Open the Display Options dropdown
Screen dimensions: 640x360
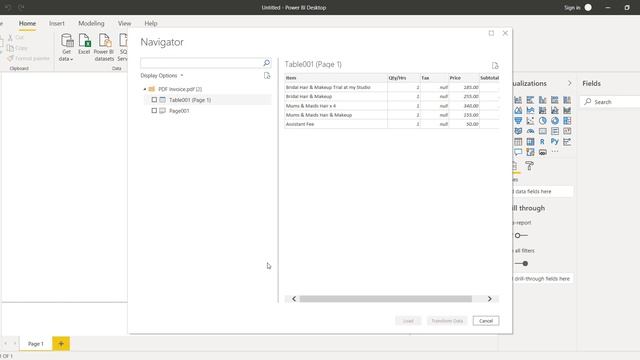[x=162, y=76]
